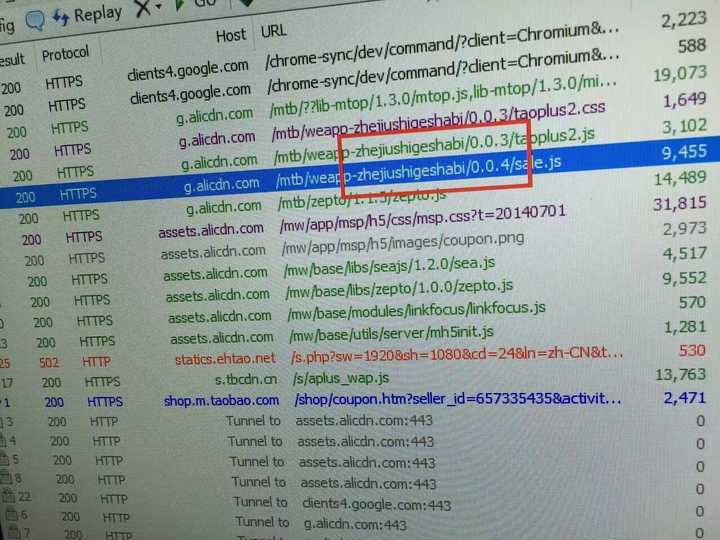This screenshot has width=720, height=540.
Task: Click the Protocol column header
Action: [65, 54]
